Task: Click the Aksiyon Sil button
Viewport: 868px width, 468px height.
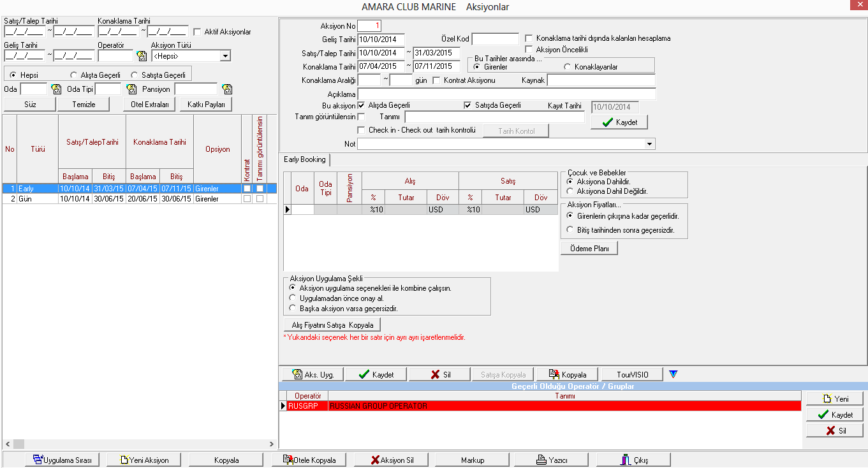Action: (392, 460)
